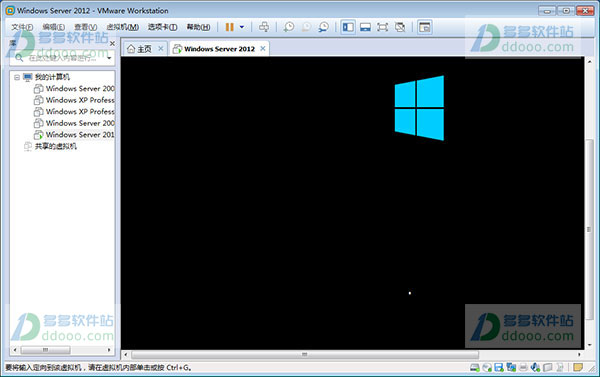Click the orange Suspend (pause) virtual machine button

(230, 27)
